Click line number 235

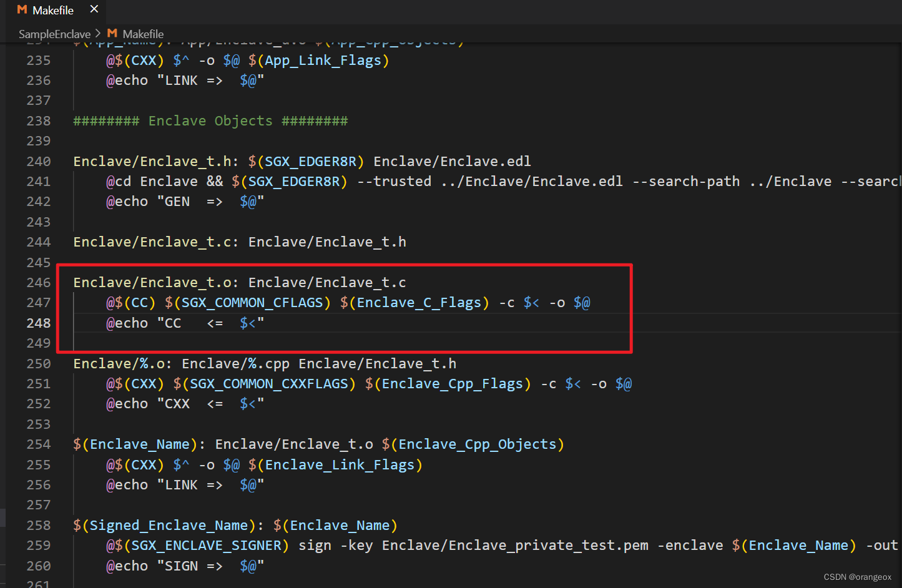click(39, 61)
